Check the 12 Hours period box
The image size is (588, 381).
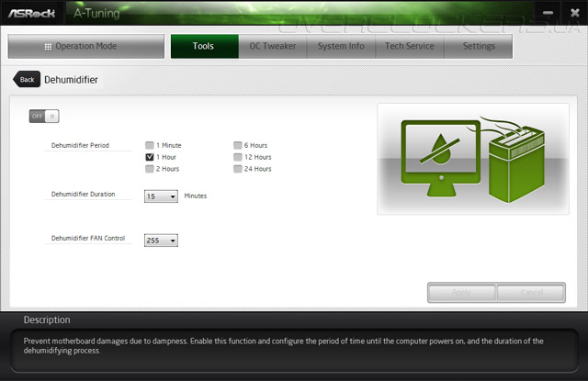[237, 157]
